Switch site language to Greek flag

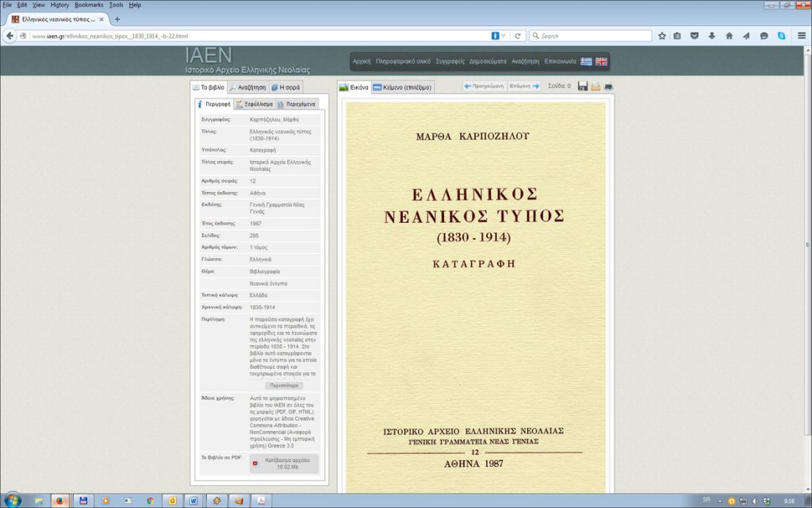[x=586, y=61]
